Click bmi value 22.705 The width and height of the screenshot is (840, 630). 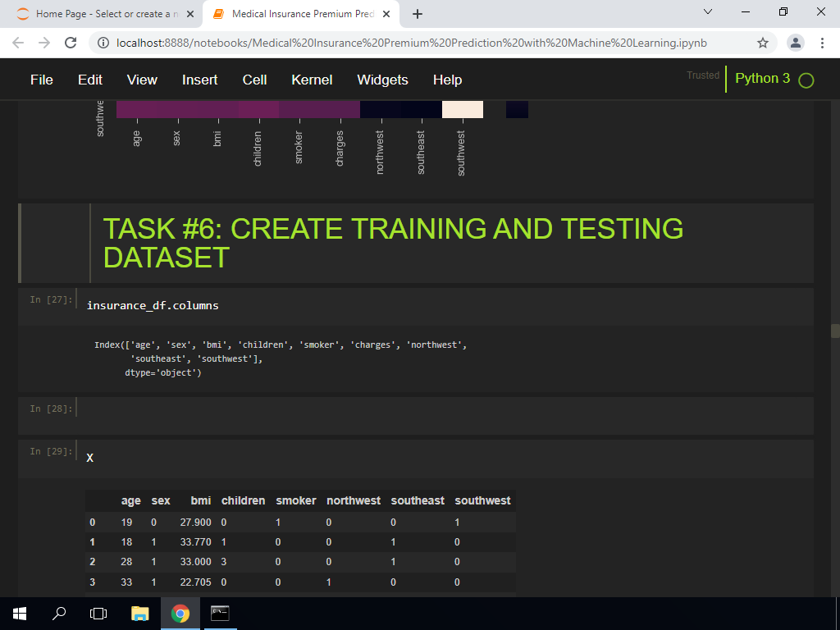point(195,582)
